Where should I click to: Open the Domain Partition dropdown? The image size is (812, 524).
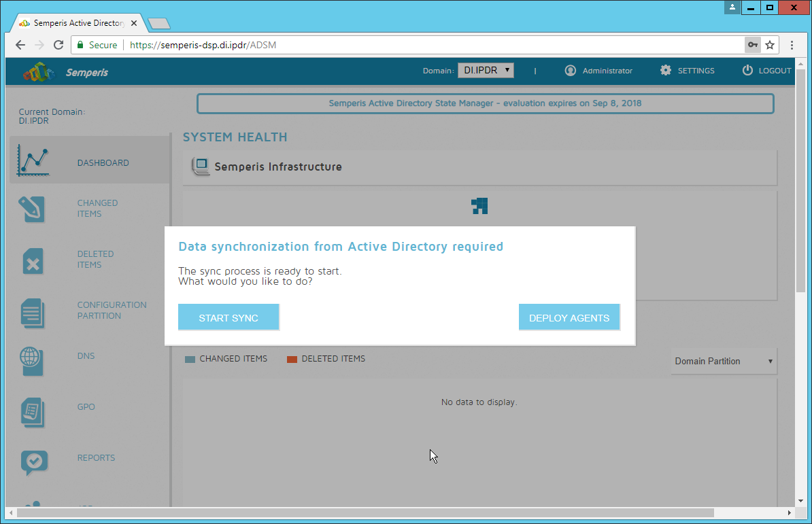pyautogui.click(x=724, y=361)
